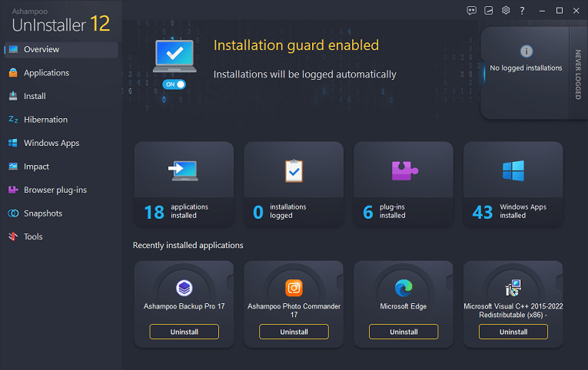Click the Microsoft Visual C++ Redistributable icon
The height and width of the screenshot is (370, 588).
click(x=513, y=288)
